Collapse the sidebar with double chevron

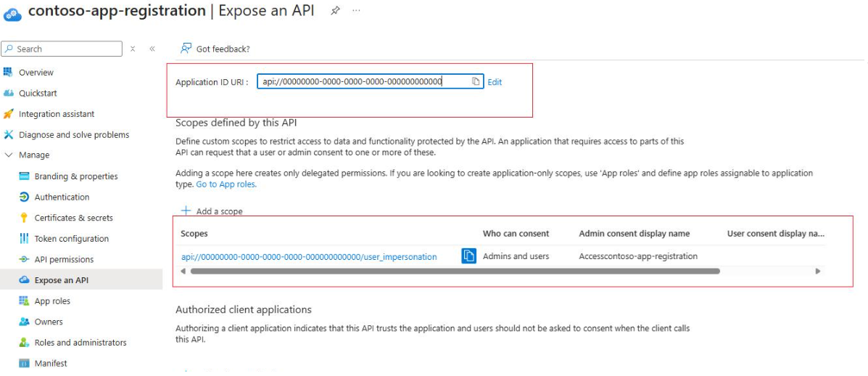click(x=152, y=49)
